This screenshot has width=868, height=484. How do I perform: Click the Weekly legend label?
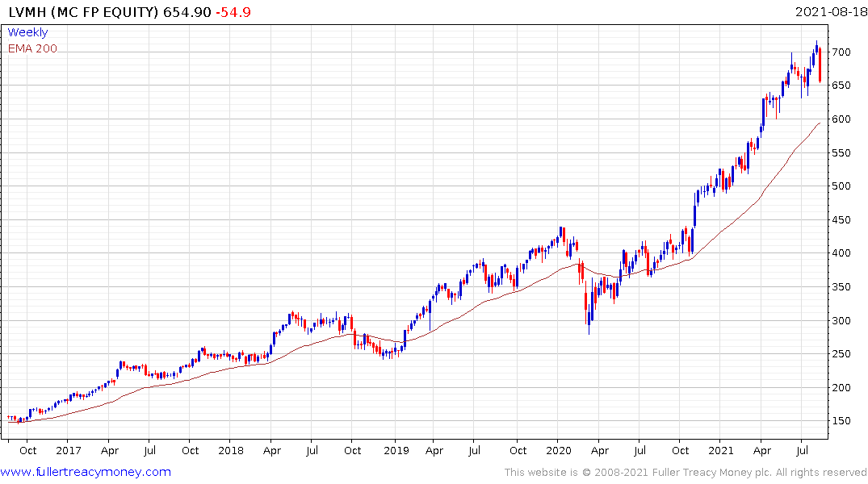point(27,32)
